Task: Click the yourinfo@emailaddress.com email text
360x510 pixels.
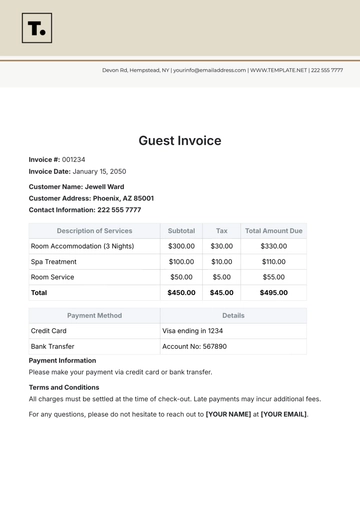Action: (x=210, y=70)
